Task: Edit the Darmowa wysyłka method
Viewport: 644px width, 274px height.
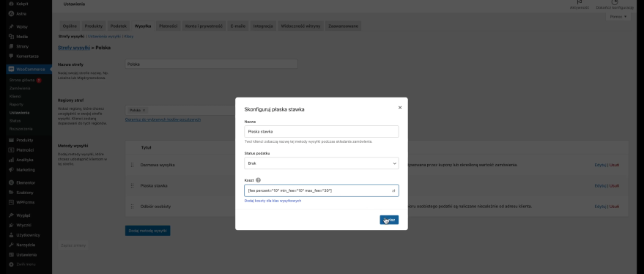Action: point(600,165)
